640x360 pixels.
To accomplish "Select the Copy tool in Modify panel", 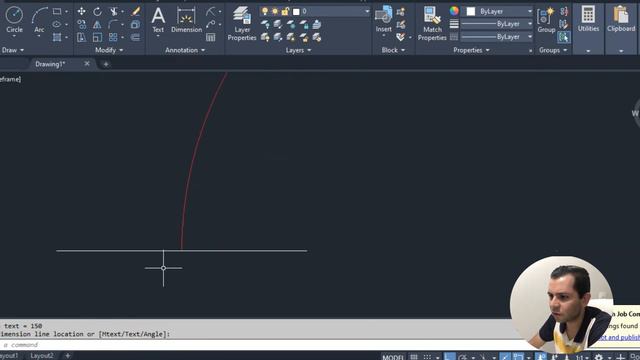I will (82, 24).
